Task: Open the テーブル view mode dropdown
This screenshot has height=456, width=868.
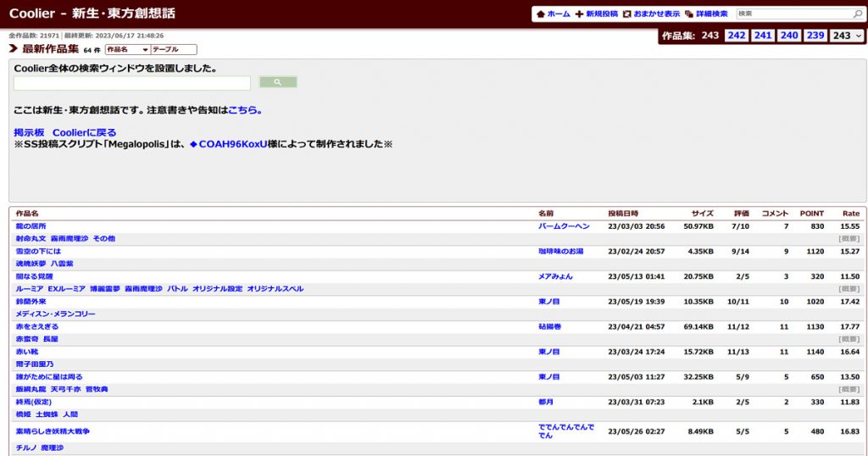Action: (x=173, y=50)
